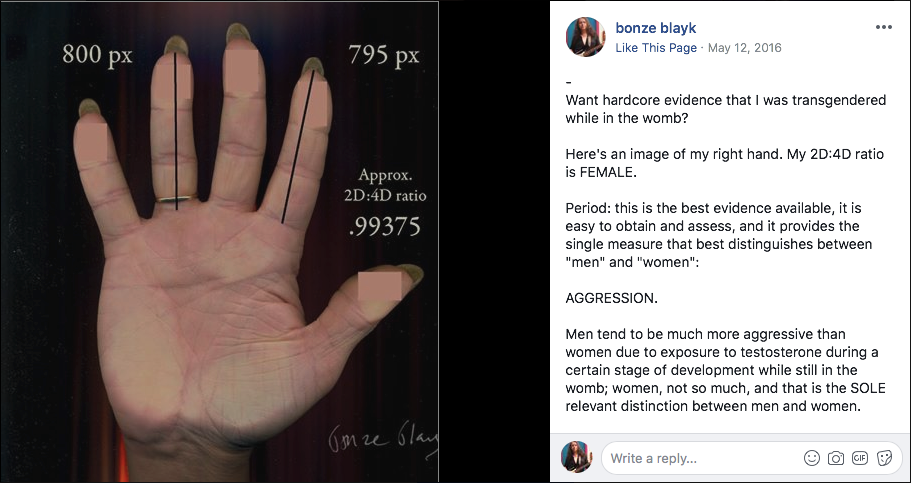Click the AGGRESSION. line in the post
The width and height of the screenshot is (911, 483).
612,298
